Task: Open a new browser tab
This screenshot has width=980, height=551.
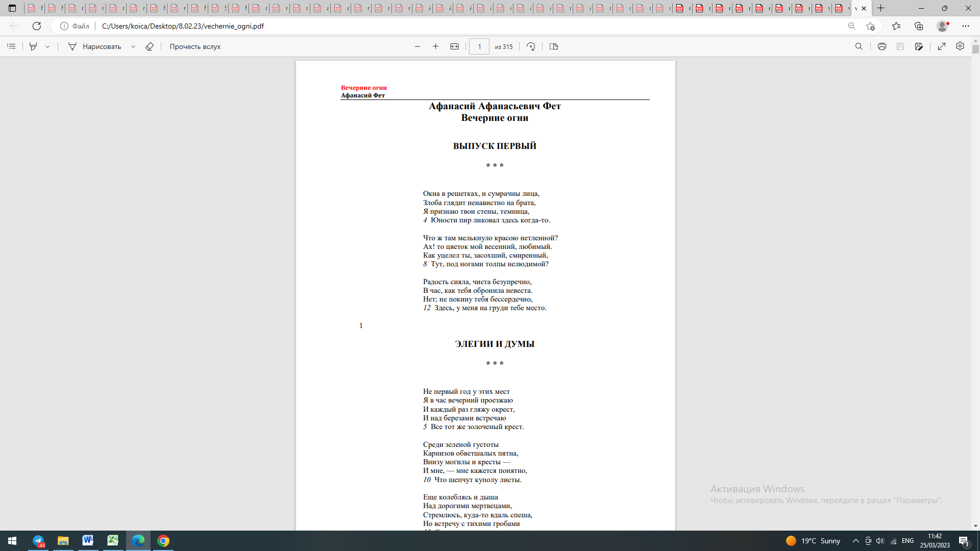Action: pyautogui.click(x=881, y=8)
